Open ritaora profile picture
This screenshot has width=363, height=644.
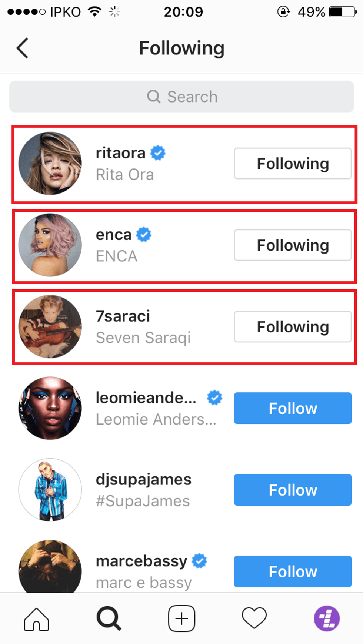click(50, 163)
